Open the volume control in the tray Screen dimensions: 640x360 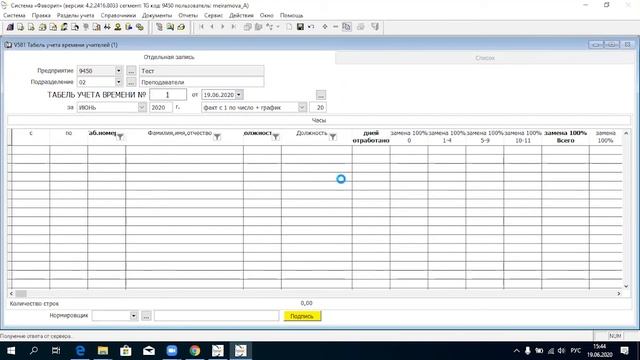[561, 351]
